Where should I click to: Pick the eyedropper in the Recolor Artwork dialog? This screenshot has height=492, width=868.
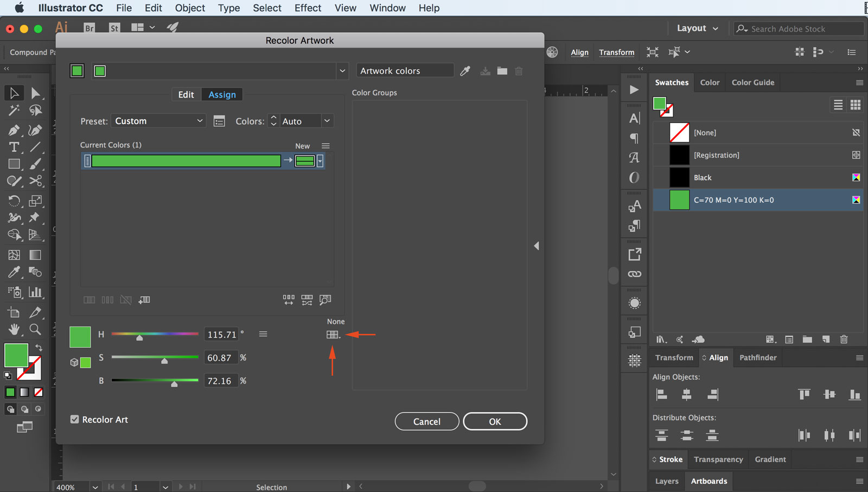point(464,71)
